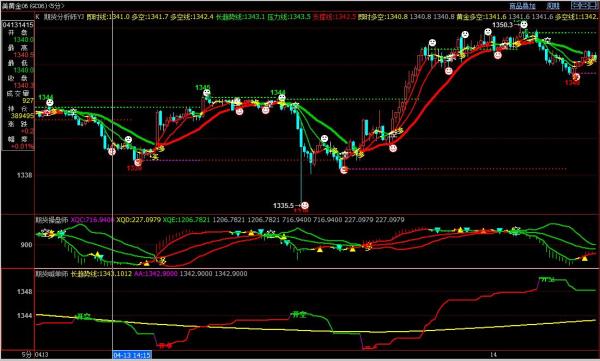
Task: Open the 周期 period selector
Action: (553, 6)
